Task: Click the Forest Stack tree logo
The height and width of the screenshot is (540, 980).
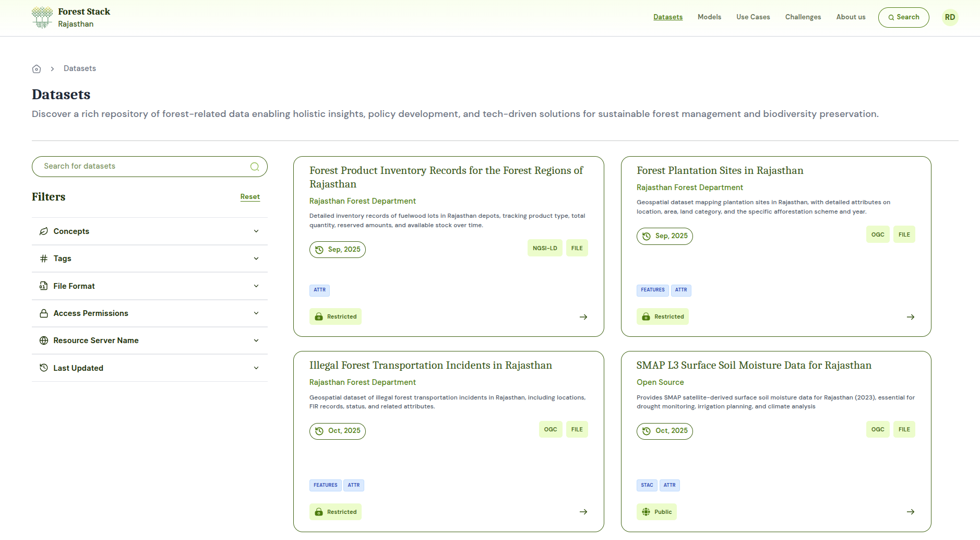Action: click(x=42, y=17)
